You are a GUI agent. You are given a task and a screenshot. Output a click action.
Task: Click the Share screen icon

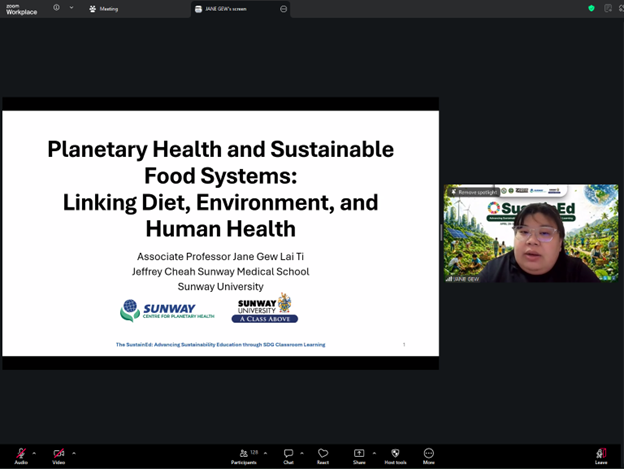click(x=359, y=454)
